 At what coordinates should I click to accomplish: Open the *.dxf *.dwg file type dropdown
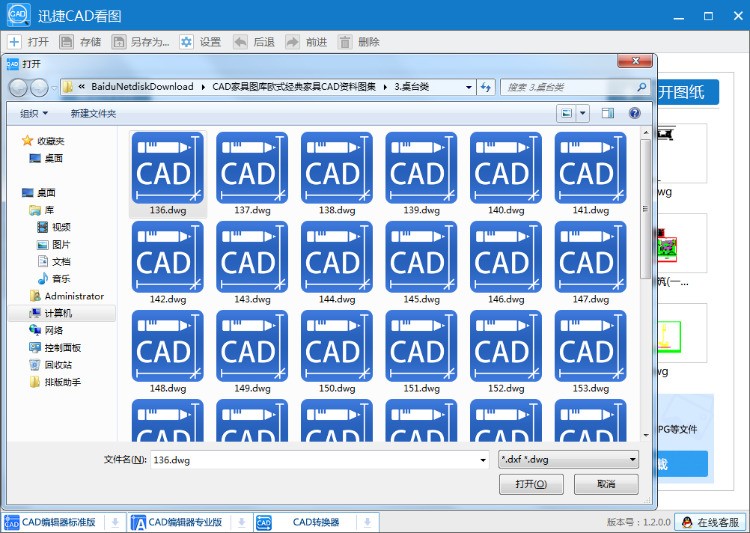tap(568, 459)
